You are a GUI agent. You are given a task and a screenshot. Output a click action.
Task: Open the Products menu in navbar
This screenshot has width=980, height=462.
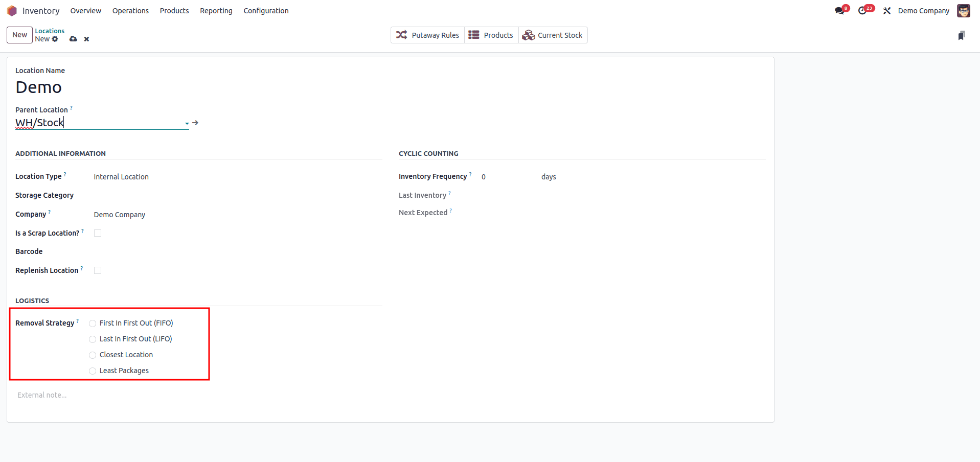tap(174, 11)
